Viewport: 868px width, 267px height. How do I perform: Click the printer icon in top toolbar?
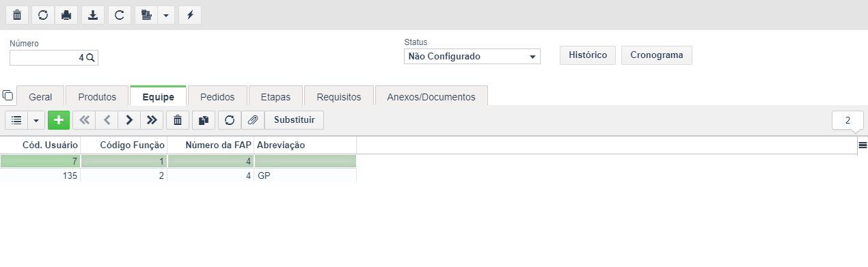pos(67,15)
